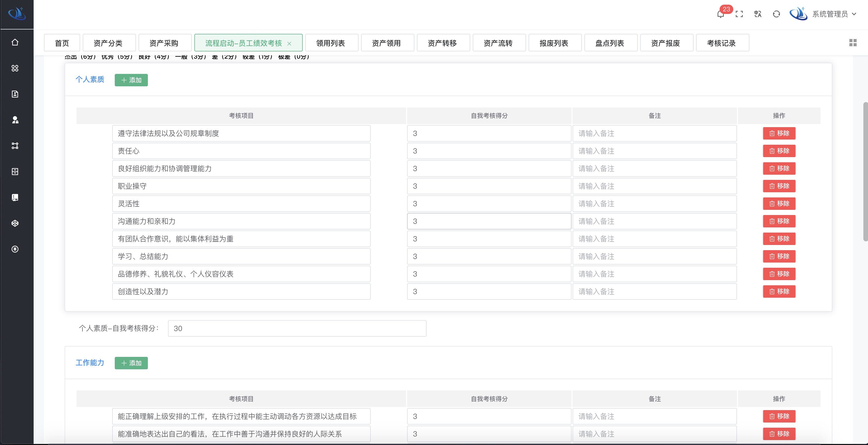Click the 个人素质-自我考核得分 total field
This screenshot has height=445, width=868.
[x=297, y=328]
